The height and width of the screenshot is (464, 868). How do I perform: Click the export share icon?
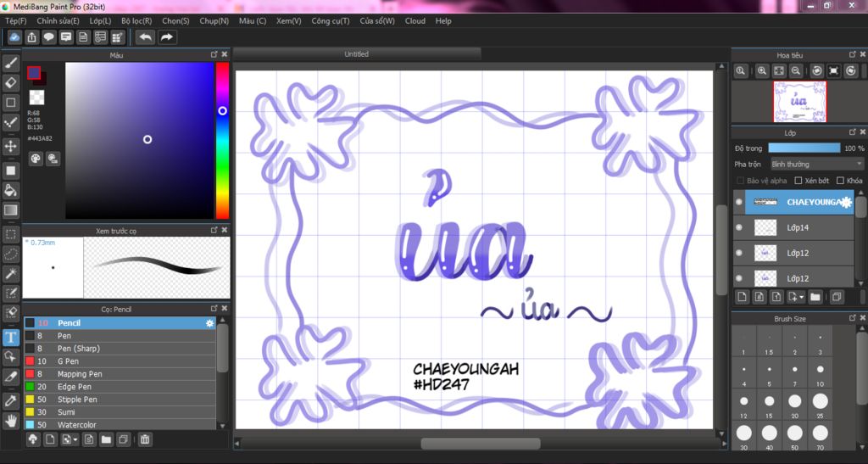pyautogui.click(x=31, y=37)
